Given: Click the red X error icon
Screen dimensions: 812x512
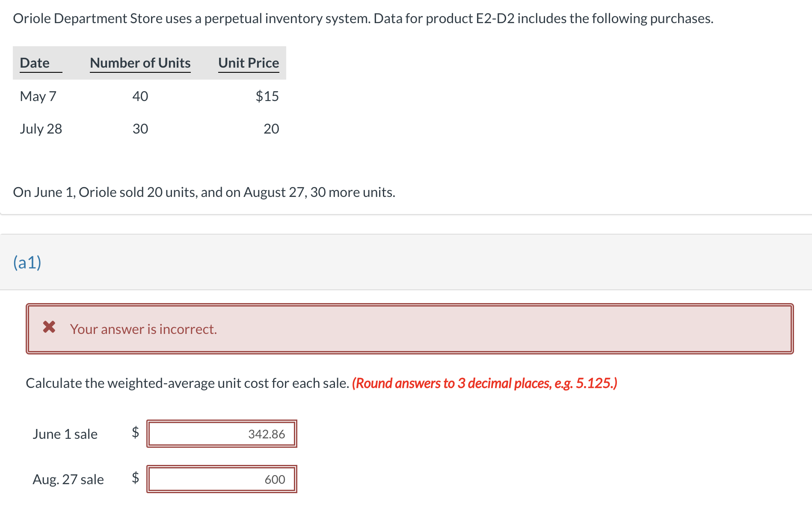Looking at the screenshot, I should [49, 328].
